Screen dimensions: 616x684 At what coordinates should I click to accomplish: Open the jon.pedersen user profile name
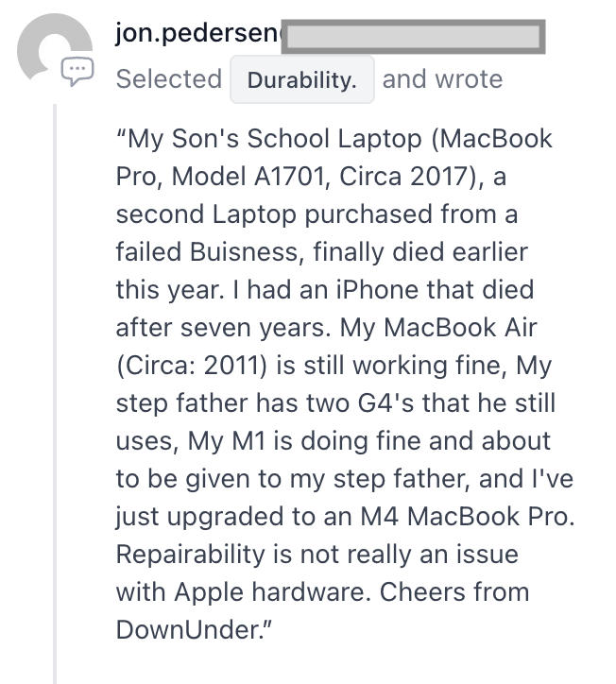pyautogui.click(x=198, y=33)
